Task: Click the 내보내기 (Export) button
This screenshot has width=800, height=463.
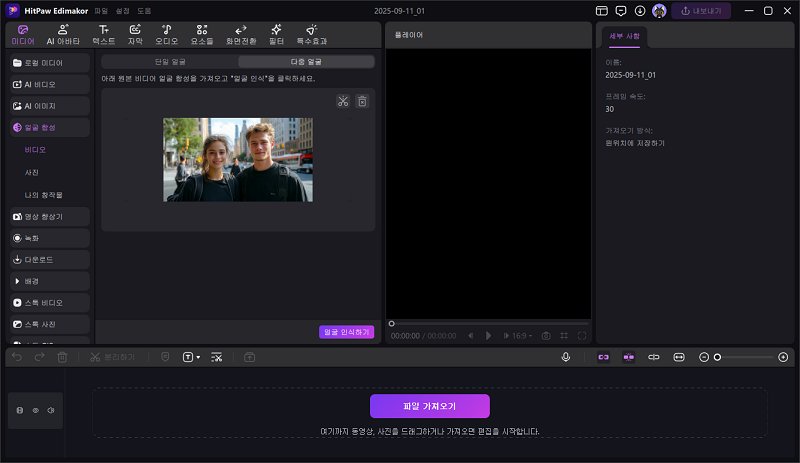Action: point(701,11)
